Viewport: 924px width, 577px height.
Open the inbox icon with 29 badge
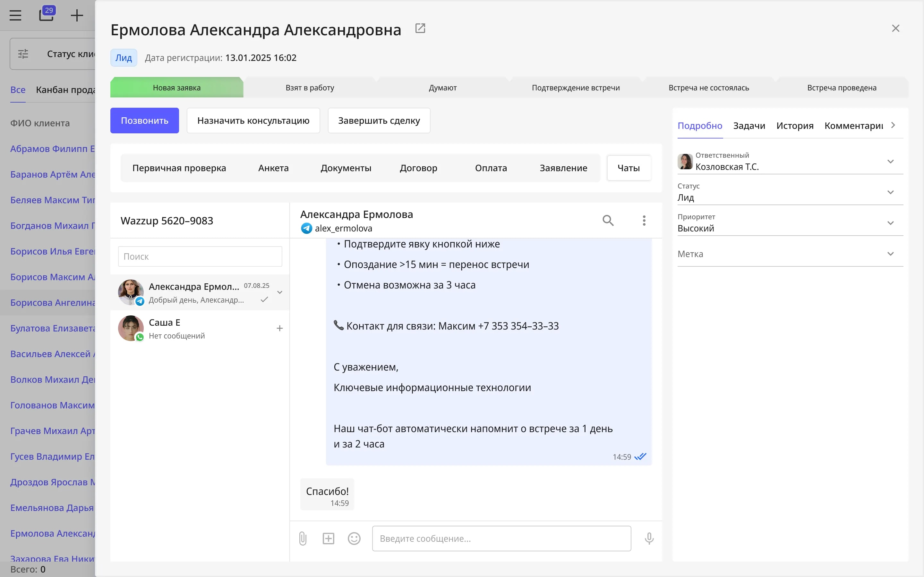[47, 14]
